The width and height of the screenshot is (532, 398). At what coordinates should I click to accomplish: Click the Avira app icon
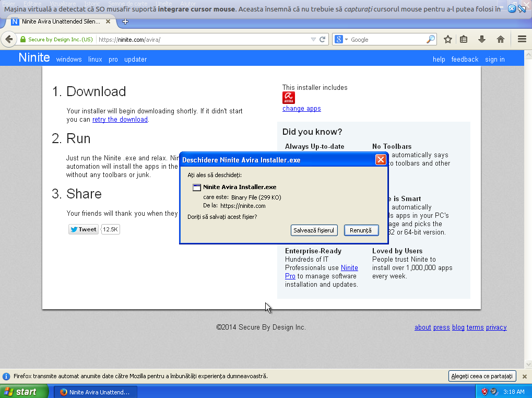click(x=288, y=98)
